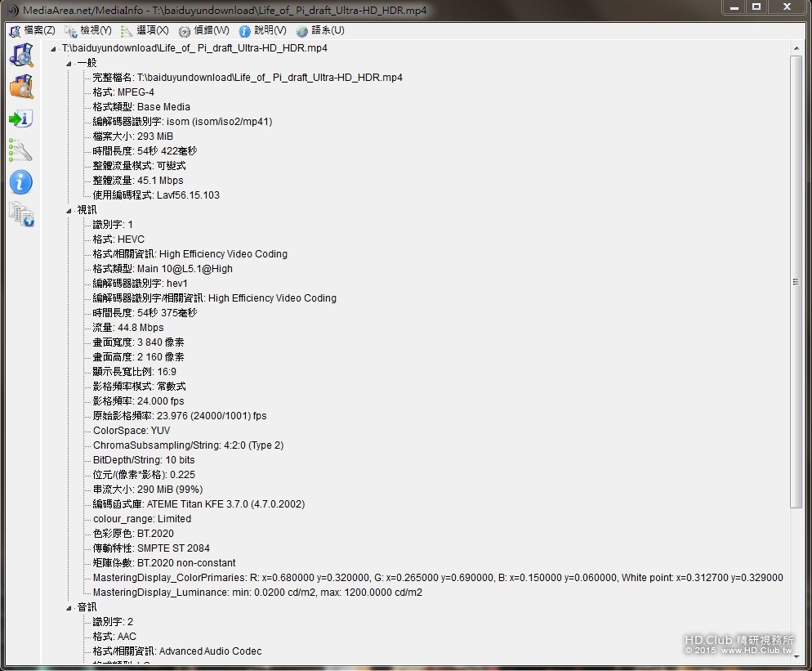This screenshot has width=812, height=671.
Task: Select the 傳輸特性: SMPTE ST 2084 row
Action: [x=151, y=548]
